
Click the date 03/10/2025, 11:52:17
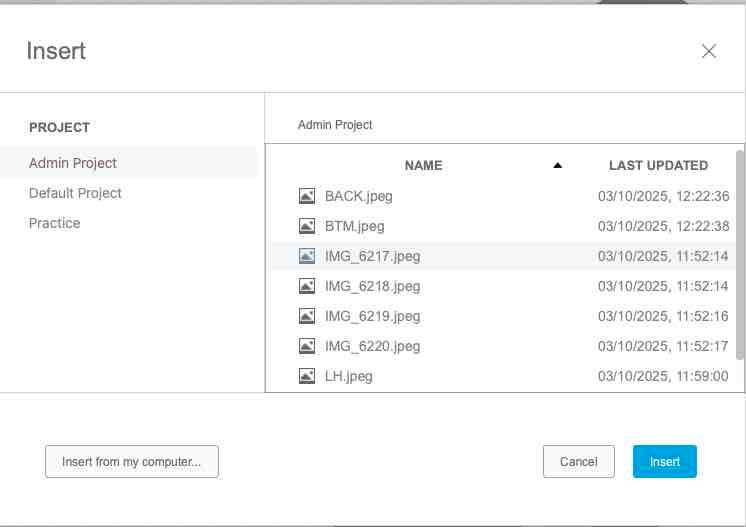(x=663, y=346)
